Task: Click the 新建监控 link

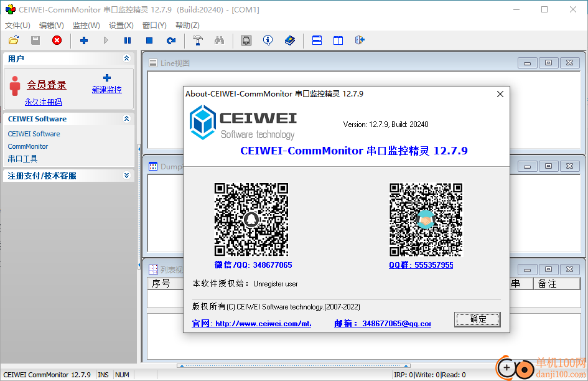Action: [107, 90]
